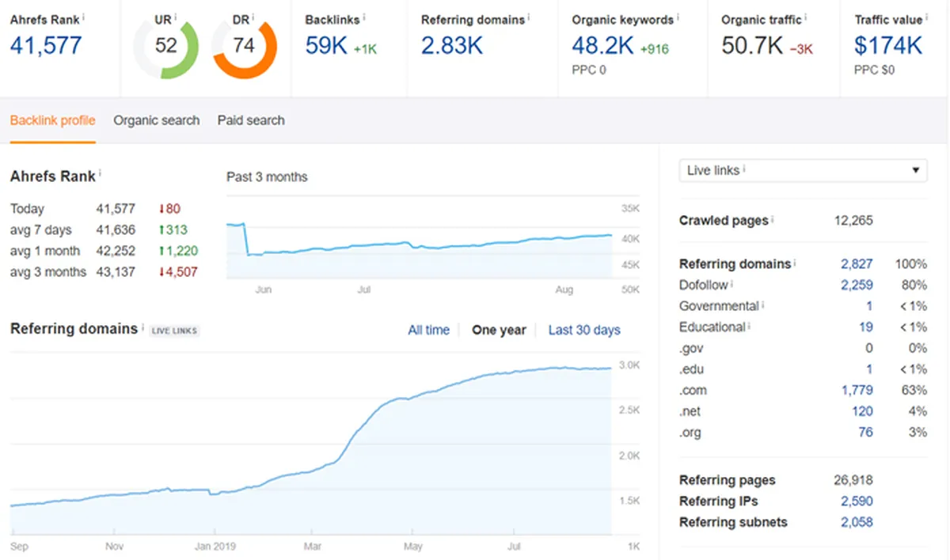Click info icon next to Backlinks header
Image resolution: width=950 pixels, height=560 pixels.
(364, 17)
